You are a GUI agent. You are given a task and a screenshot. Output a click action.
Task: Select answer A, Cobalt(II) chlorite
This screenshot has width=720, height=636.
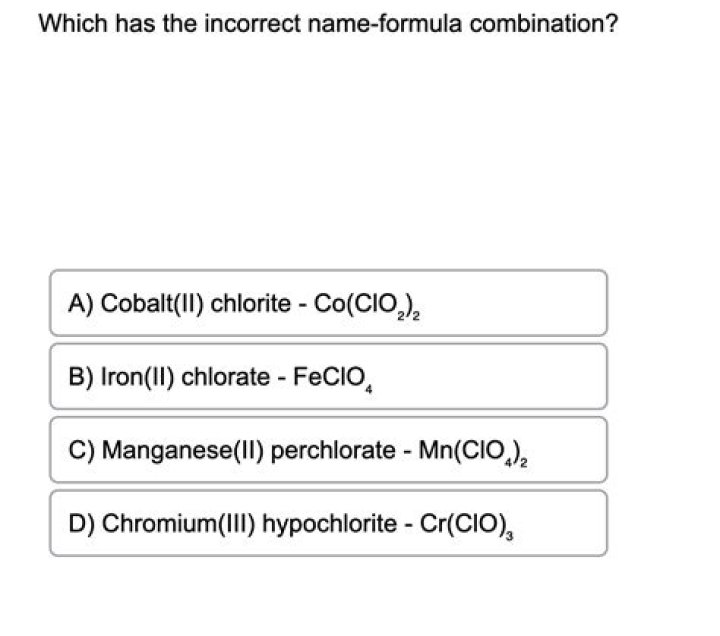click(x=328, y=303)
